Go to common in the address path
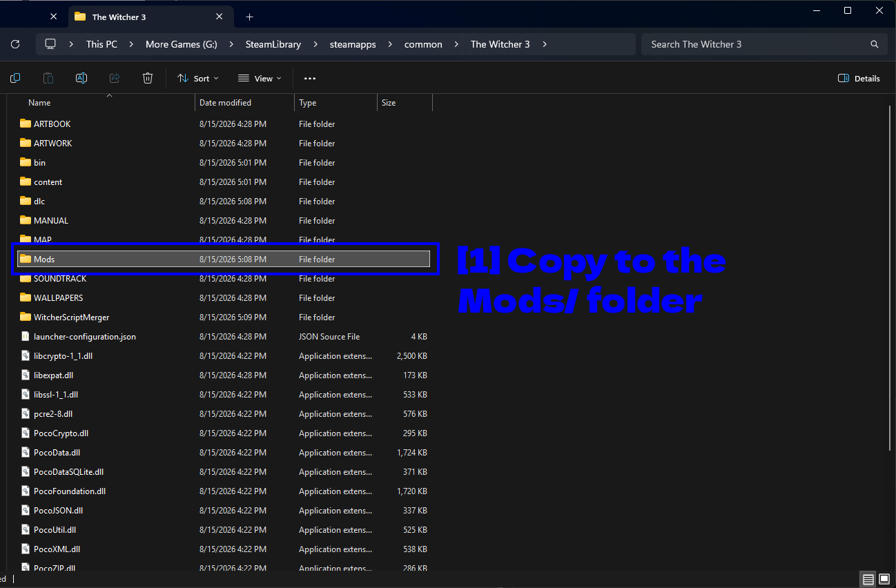The image size is (896, 588). [x=423, y=44]
